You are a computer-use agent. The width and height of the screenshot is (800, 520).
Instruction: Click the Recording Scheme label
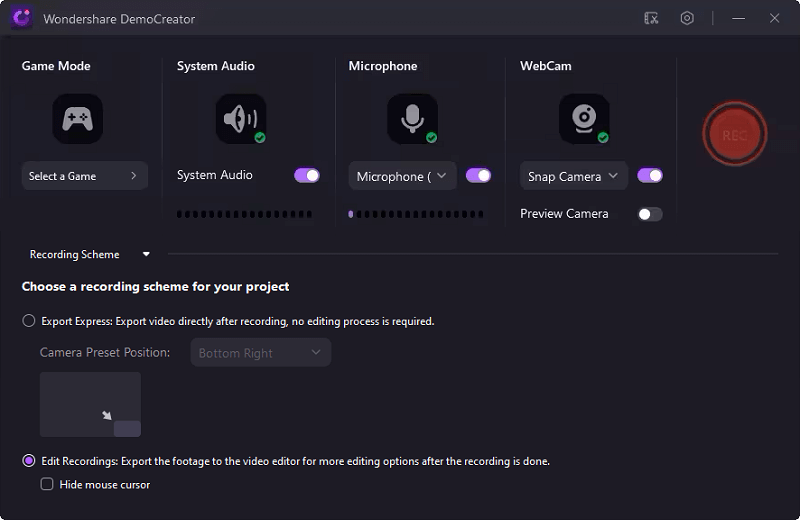pos(74,254)
